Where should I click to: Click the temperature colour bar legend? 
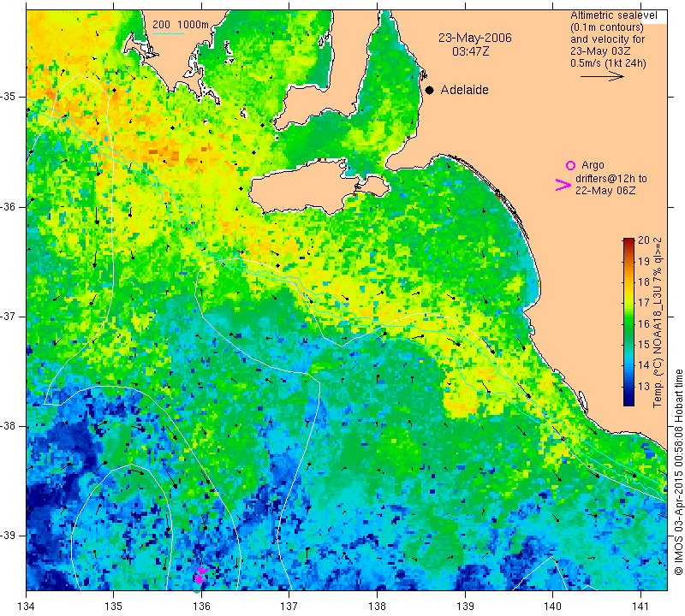(x=628, y=323)
